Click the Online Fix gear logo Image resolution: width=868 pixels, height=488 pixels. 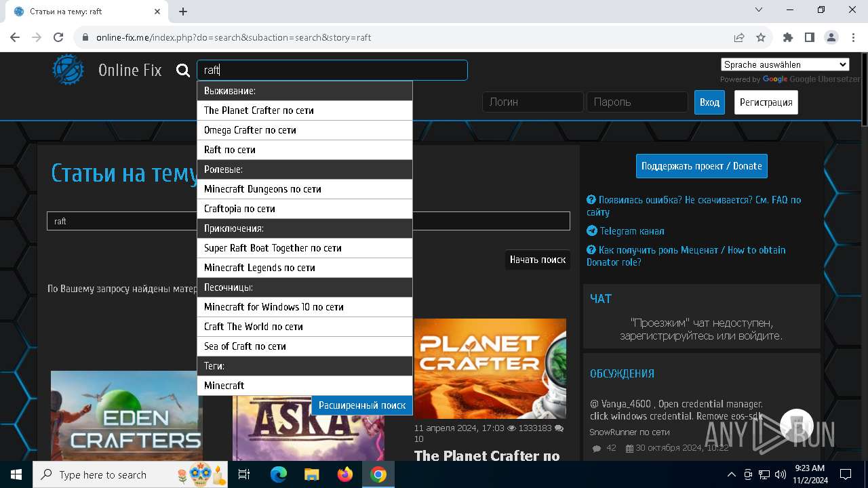coord(68,70)
